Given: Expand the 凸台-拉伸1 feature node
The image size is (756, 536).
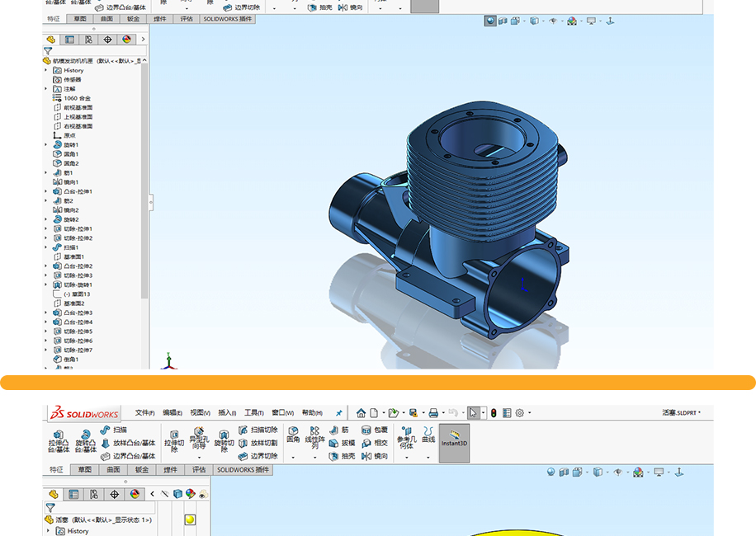Looking at the screenshot, I should click(x=46, y=191).
